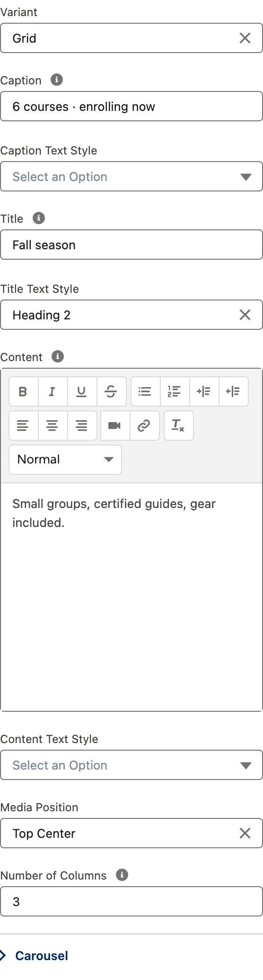Clear the Heading 2 title text style
The width and height of the screenshot is (263, 980).
245,315
